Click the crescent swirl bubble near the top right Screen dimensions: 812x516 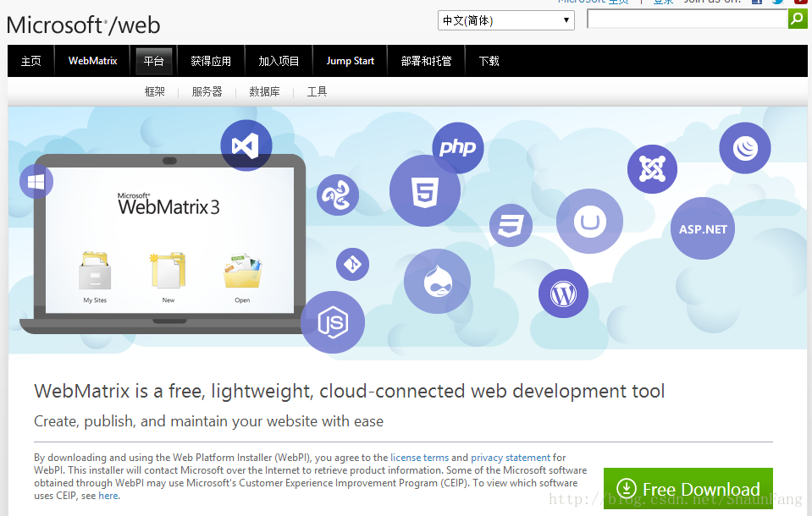coord(745,148)
